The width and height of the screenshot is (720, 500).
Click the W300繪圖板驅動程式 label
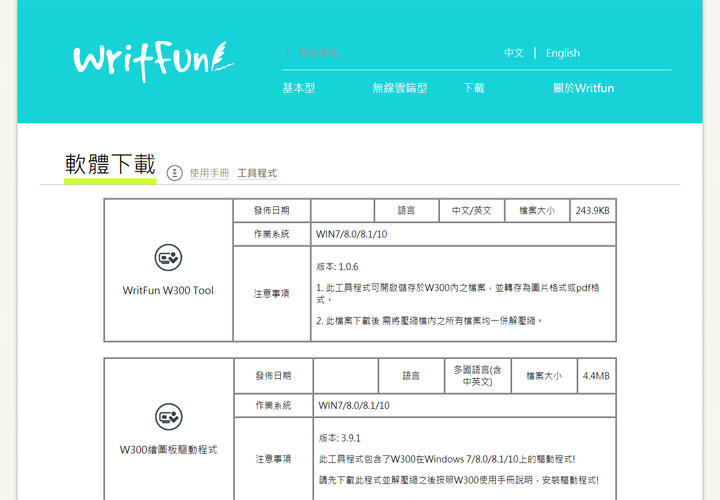click(169, 449)
